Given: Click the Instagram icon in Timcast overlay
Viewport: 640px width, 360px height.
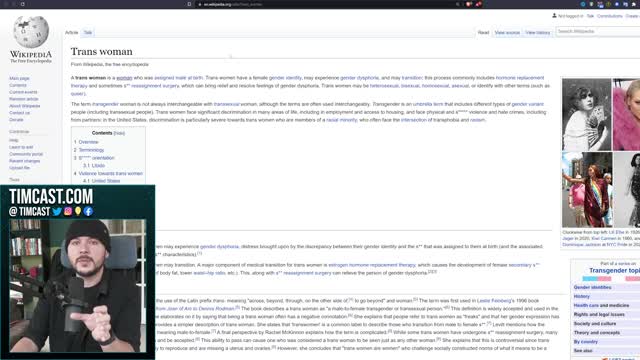Looking at the screenshot, I should pyautogui.click(x=68, y=211).
